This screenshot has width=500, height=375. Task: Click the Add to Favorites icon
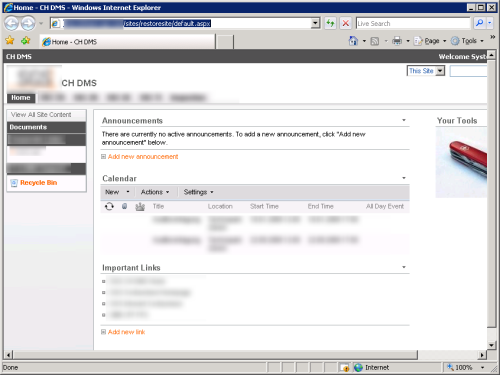pyautogui.click(x=25, y=41)
